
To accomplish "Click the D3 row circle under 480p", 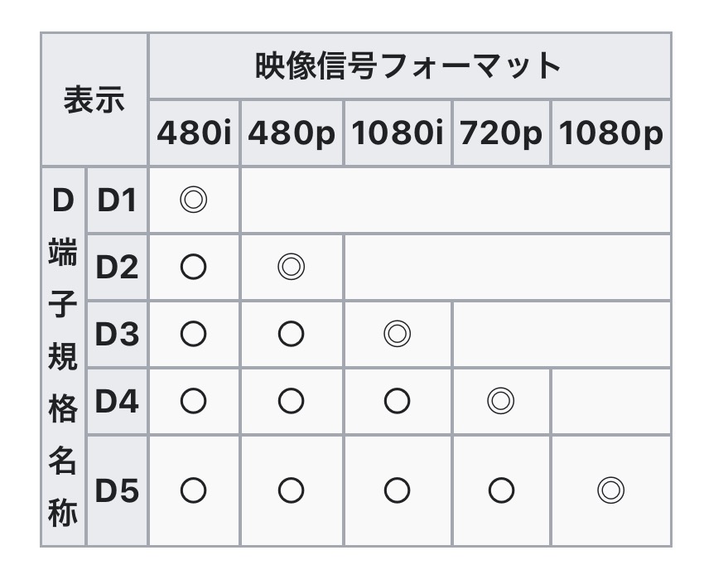I will click(x=291, y=334).
